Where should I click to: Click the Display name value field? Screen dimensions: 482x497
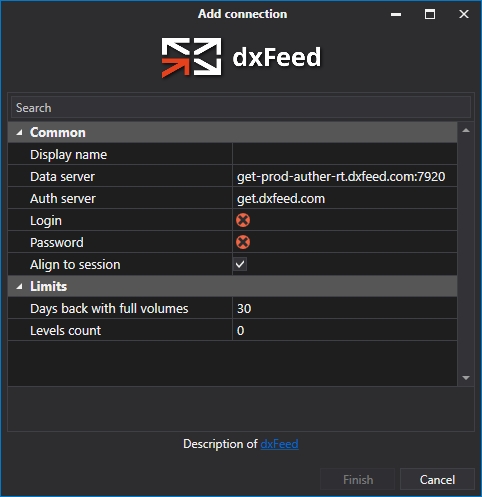pyautogui.click(x=345, y=154)
